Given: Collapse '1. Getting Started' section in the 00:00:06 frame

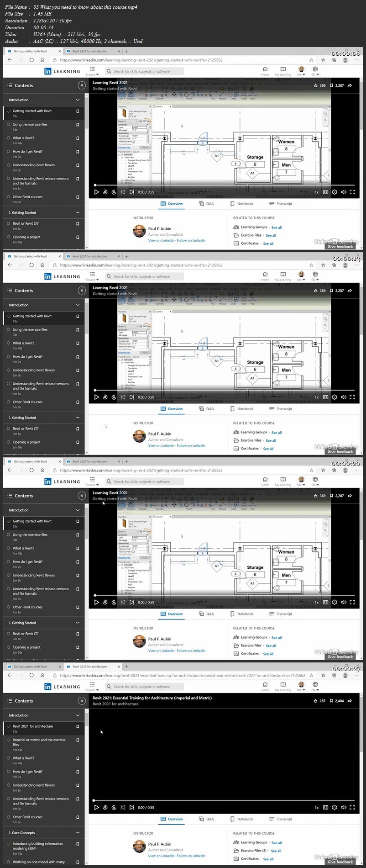Looking at the screenshot, I should (x=78, y=213).
